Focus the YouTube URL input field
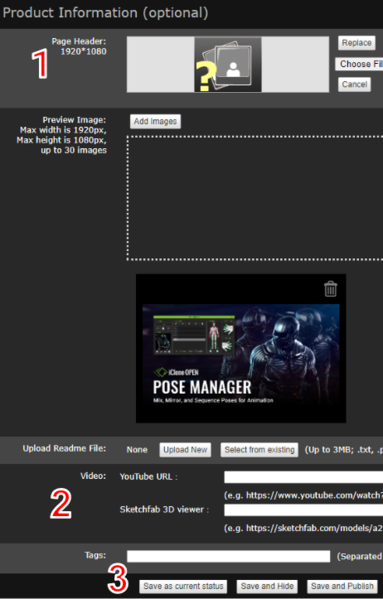 tap(304, 477)
